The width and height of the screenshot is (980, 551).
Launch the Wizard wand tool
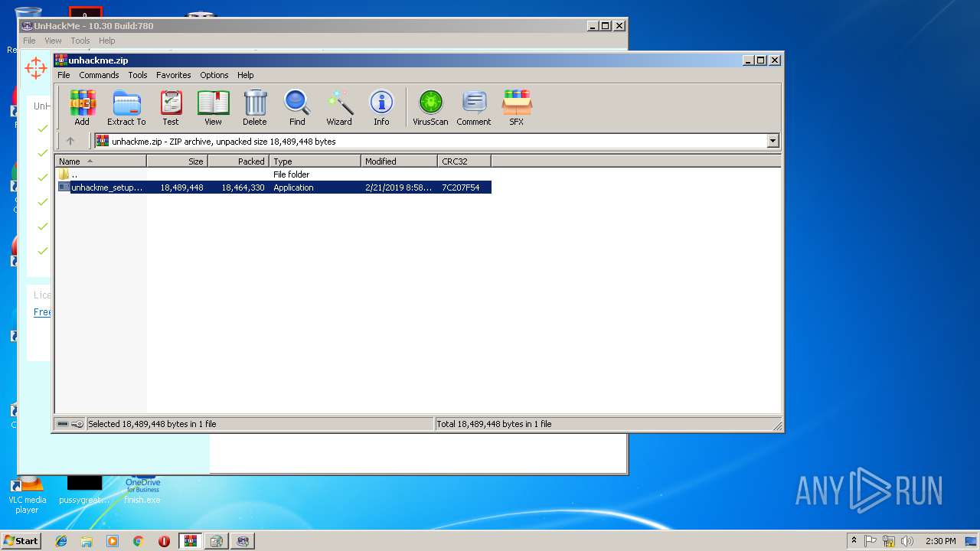pos(339,107)
